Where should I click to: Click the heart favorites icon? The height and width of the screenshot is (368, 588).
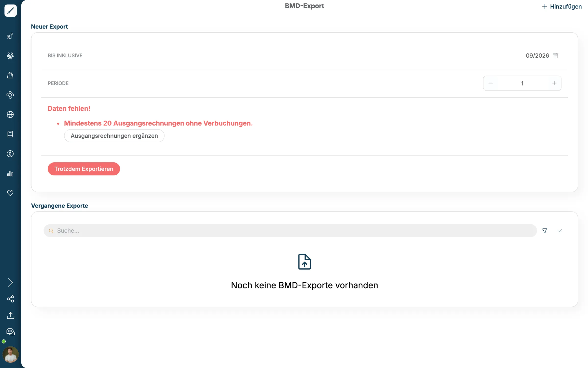tap(10, 193)
